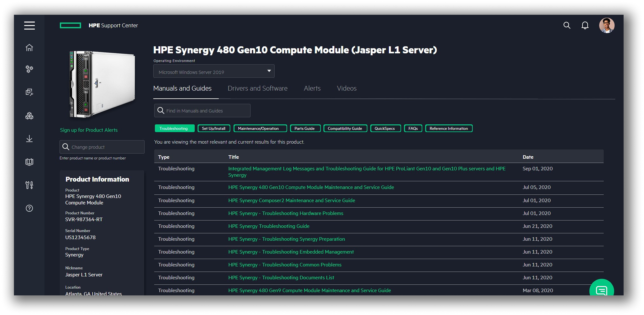Open Integrated Management Log Messages guide link

pyautogui.click(x=367, y=172)
